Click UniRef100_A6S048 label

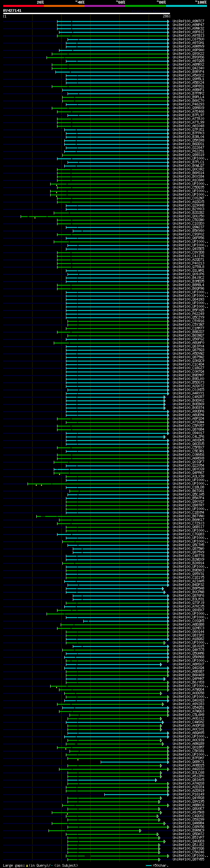tap(188, 126)
